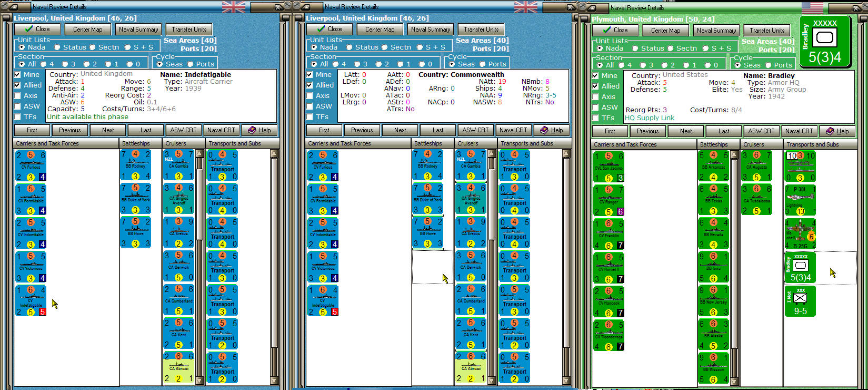Select CA Tuscaloosa cruiser in Plymouth window
The width and height of the screenshot is (868, 390).
pos(757,200)
